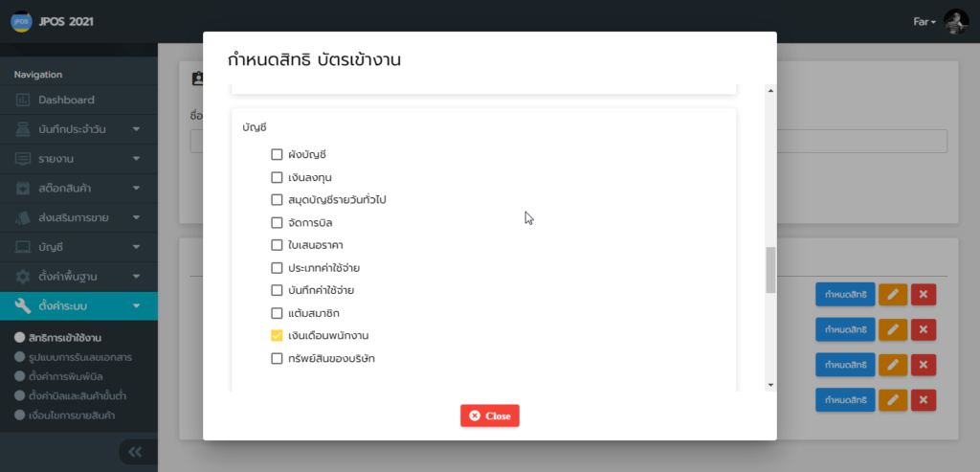Expand the ส่งเสริมการขาย menu arrow
This screenshot has height=472, width=980.
[136, 217]
